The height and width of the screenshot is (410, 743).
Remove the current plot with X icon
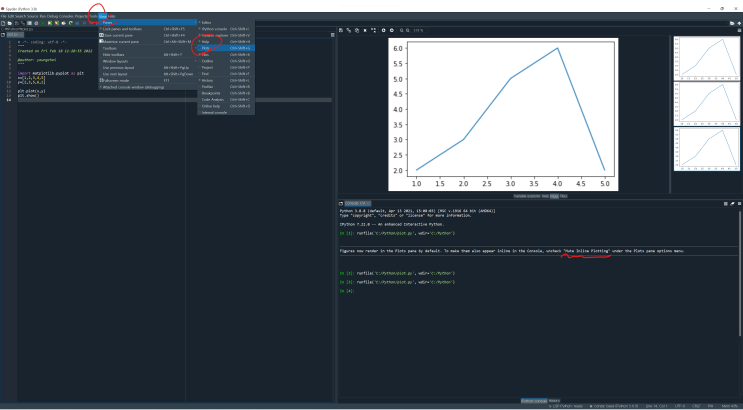(x=365, y=30)
